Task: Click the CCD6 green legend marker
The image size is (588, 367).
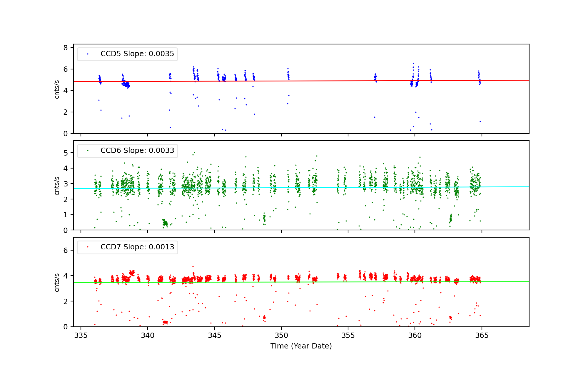Action: click(88, 151)
